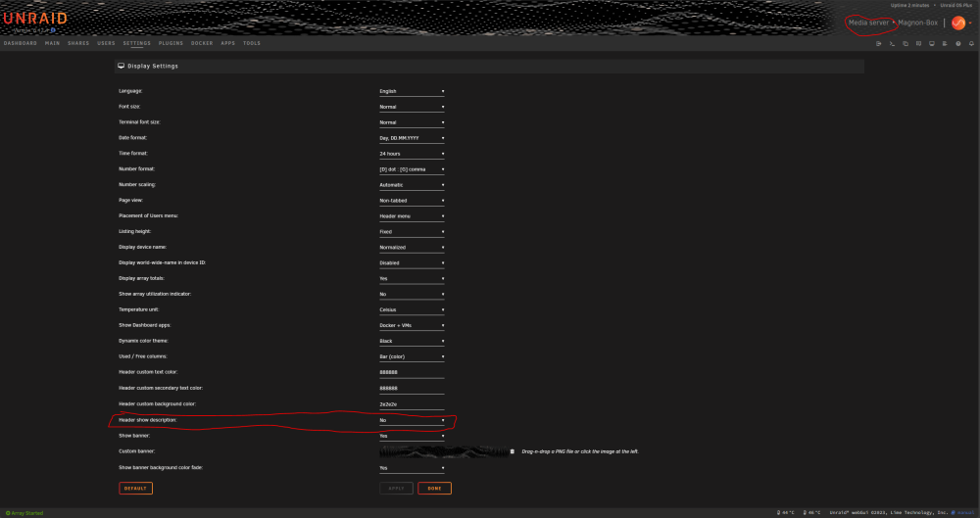Go to the Docker menu
The image size is (980, 518).
[202, 44]
